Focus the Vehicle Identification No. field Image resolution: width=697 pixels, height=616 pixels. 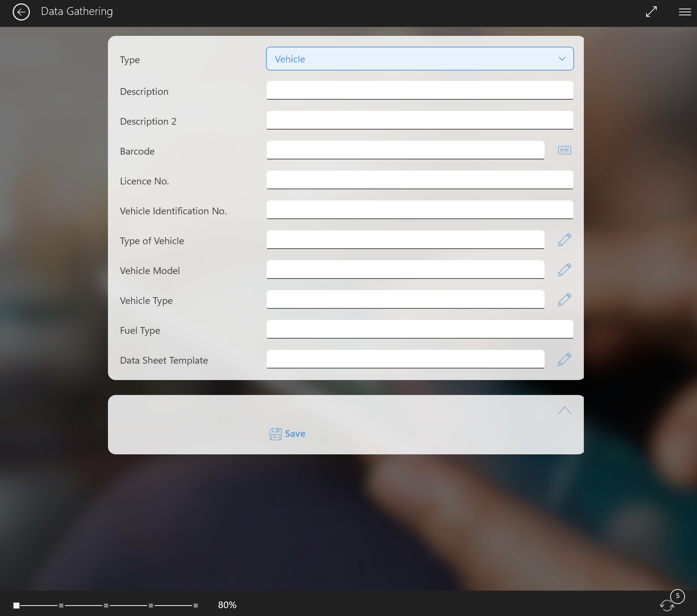(420, 210)
